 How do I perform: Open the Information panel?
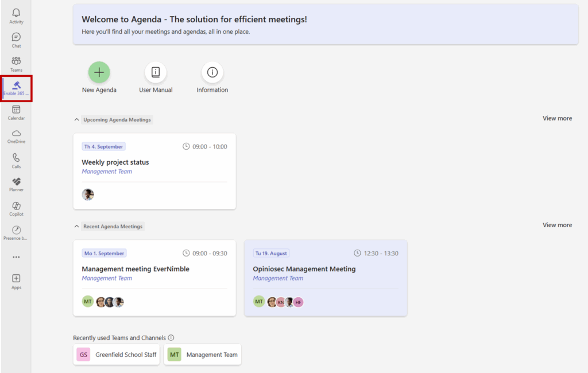pos(212,72)
